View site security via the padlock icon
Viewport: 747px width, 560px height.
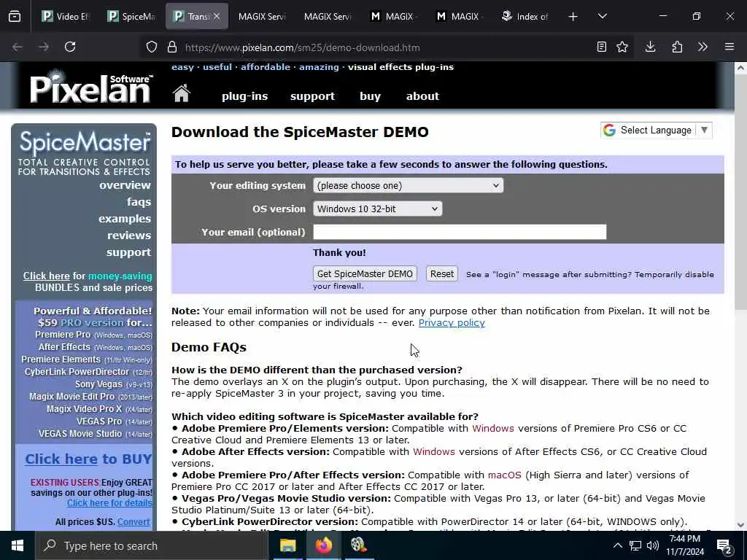(172, 47)
